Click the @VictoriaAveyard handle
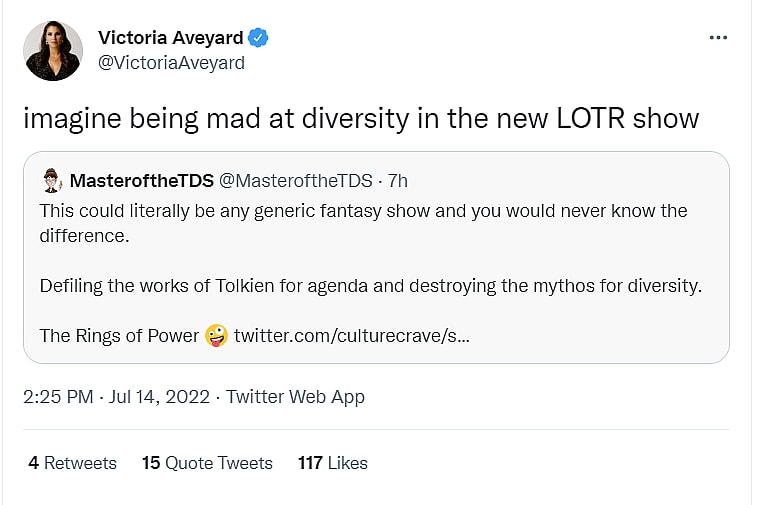758x505 pixels. pos(171,63)
